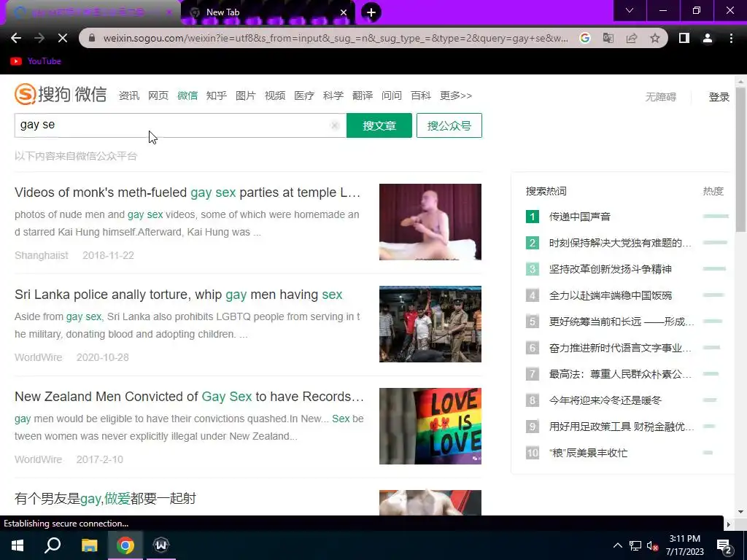747x560 pixels.
Task: Select the 知乎 category
Action: 216,96
